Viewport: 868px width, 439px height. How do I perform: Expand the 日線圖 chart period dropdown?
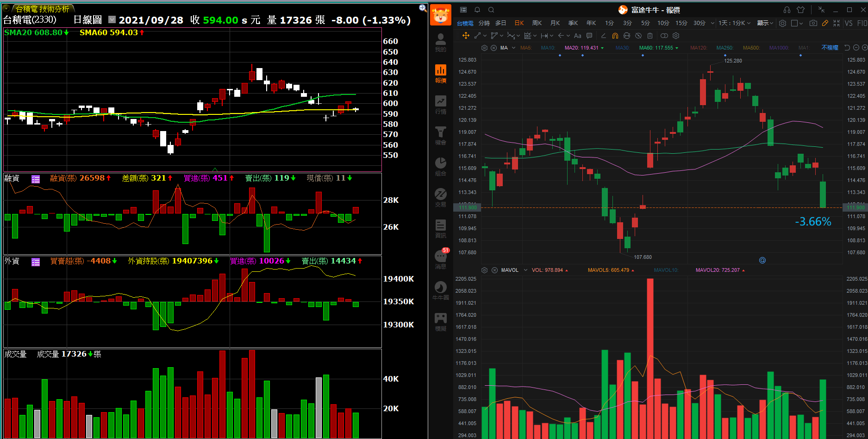click(x=112, y=19)
